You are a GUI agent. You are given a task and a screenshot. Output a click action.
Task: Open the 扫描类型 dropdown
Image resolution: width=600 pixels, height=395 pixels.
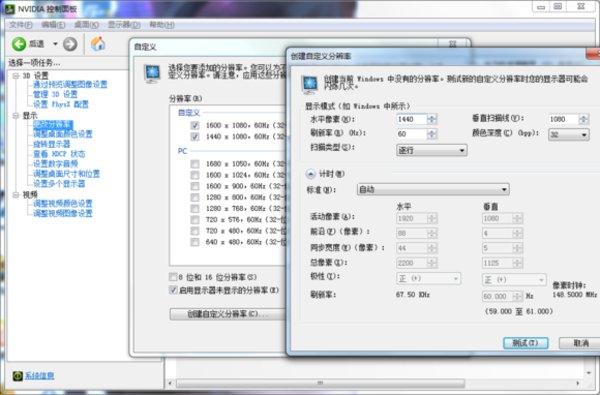(432, 150)
